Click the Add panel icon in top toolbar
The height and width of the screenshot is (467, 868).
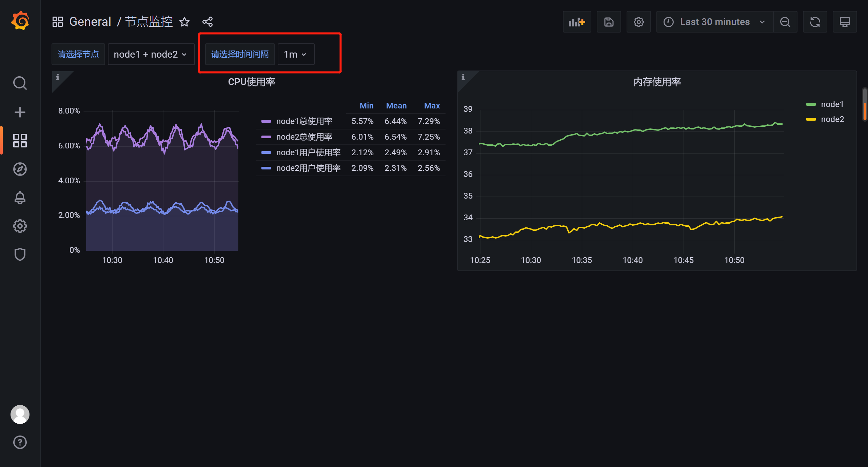(x=577, y=22)
